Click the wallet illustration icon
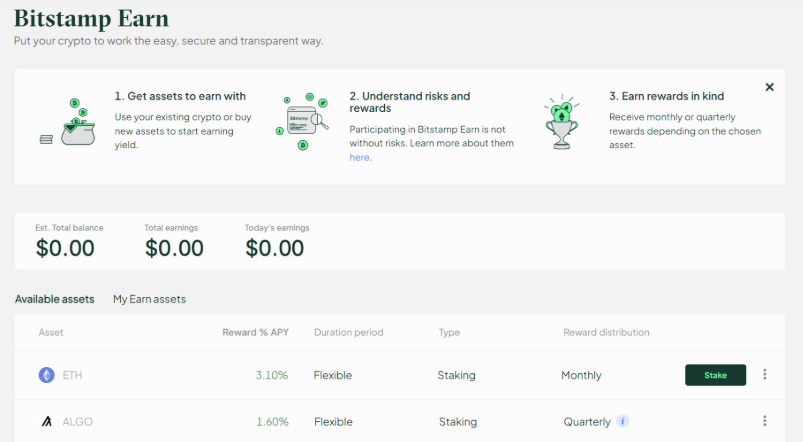This screenshot has width=803, height=442. 68,122
